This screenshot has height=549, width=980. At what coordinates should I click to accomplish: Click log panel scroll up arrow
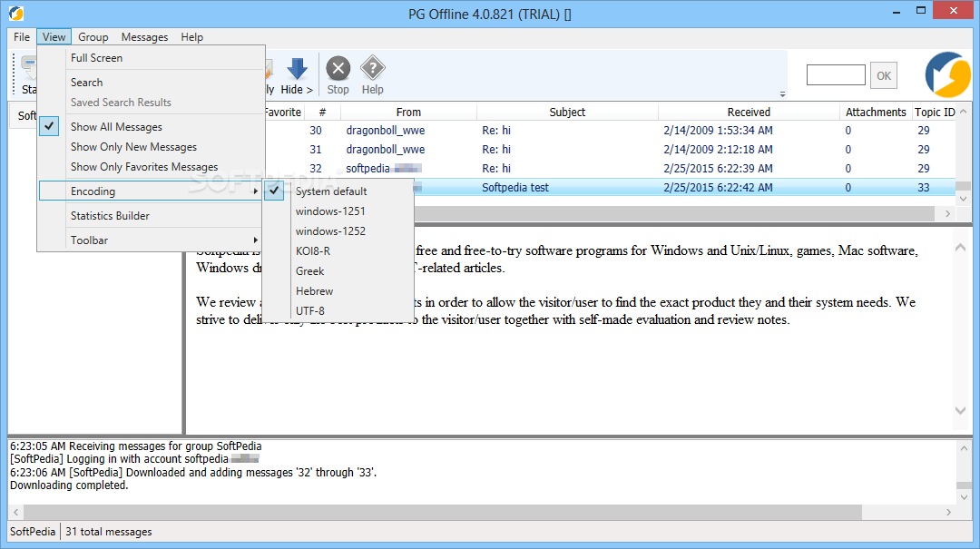click(964, 448)
